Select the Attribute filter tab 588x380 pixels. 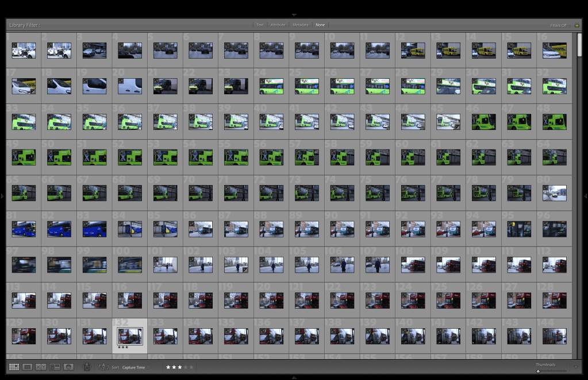(x=278, y=25)
